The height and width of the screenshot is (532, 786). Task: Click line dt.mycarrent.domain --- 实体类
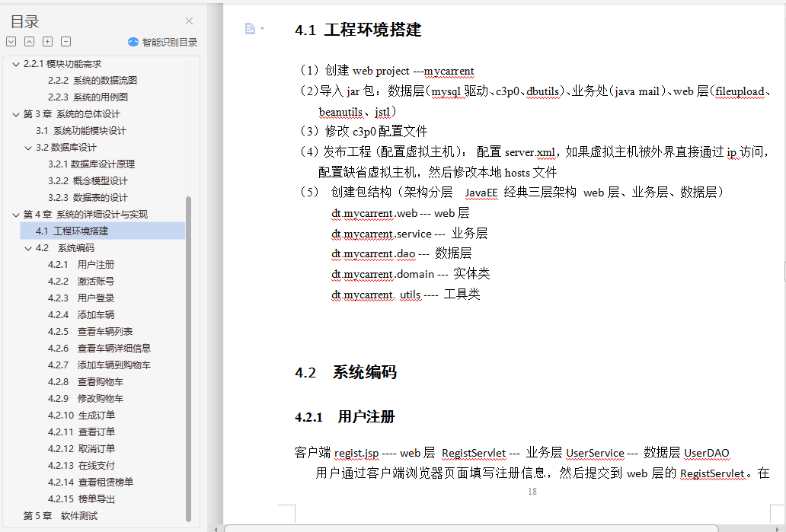410,274
